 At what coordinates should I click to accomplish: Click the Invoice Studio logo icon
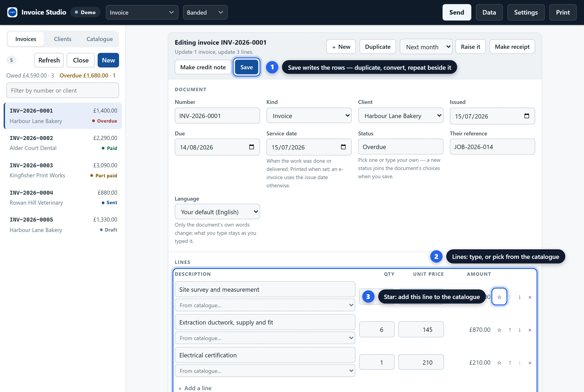[12, 12]
